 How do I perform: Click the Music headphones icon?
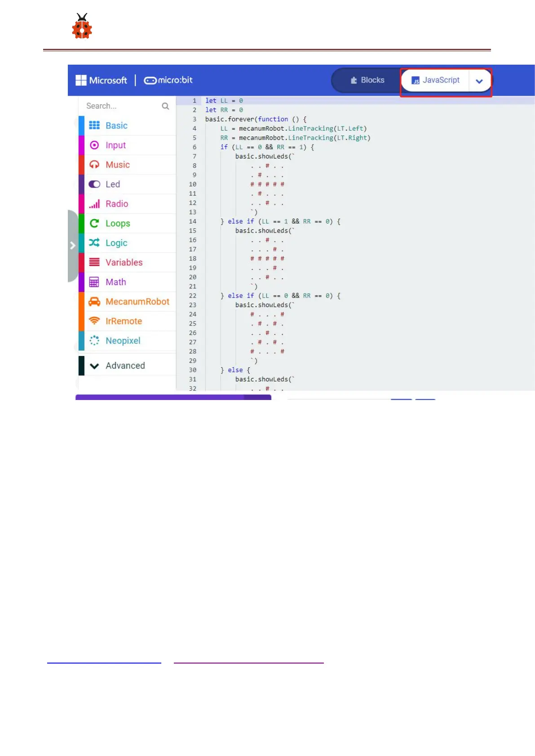click(94, 165)
